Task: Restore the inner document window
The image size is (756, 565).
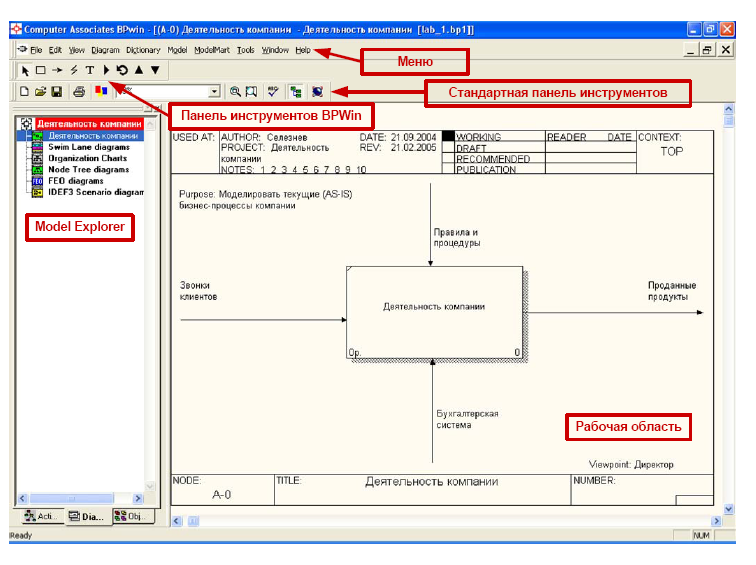Action: tap(708, 49)
